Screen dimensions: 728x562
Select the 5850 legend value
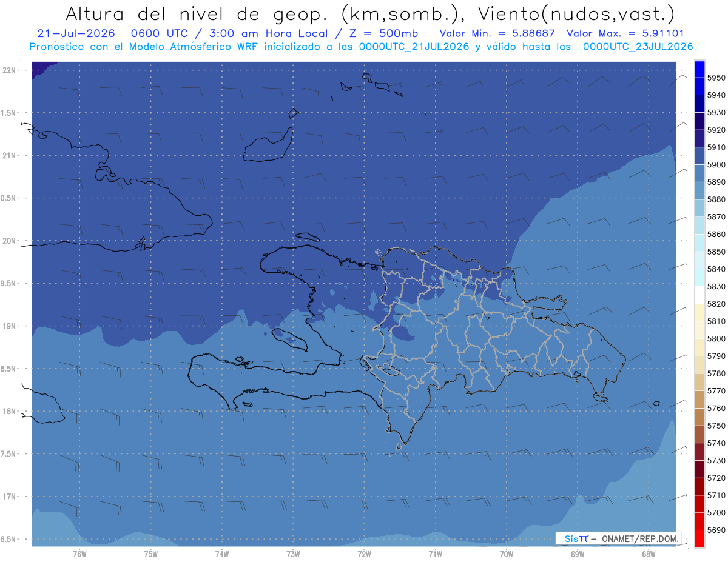pos(716,252)
